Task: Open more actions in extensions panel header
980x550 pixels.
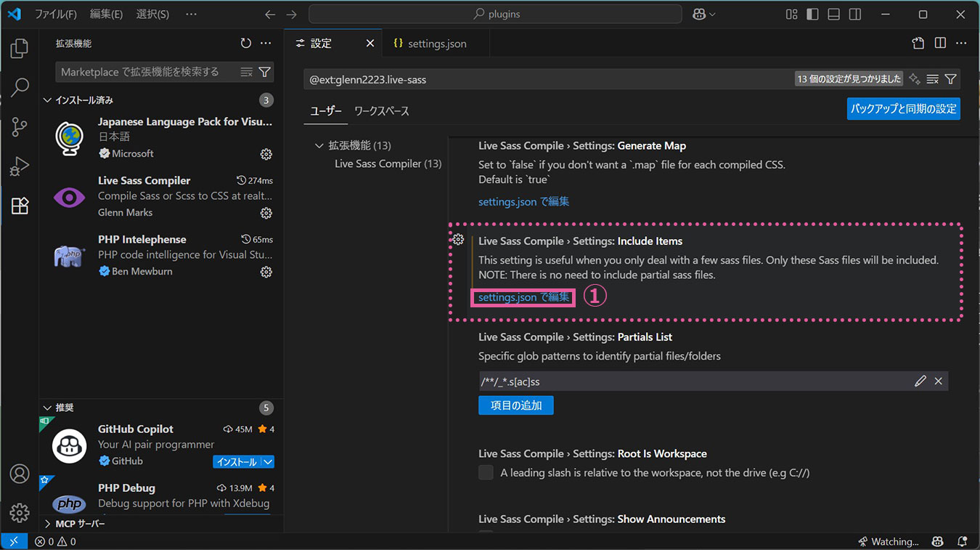Action: pyautogui.click(x=266, y=44)
